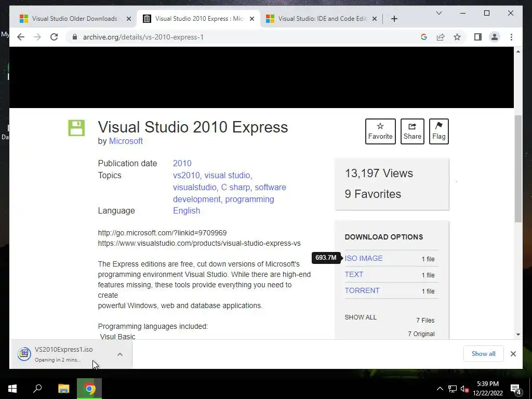Close the Visual Studio Older Downloads tab
The image size is (532, 399).
(129, 19)
